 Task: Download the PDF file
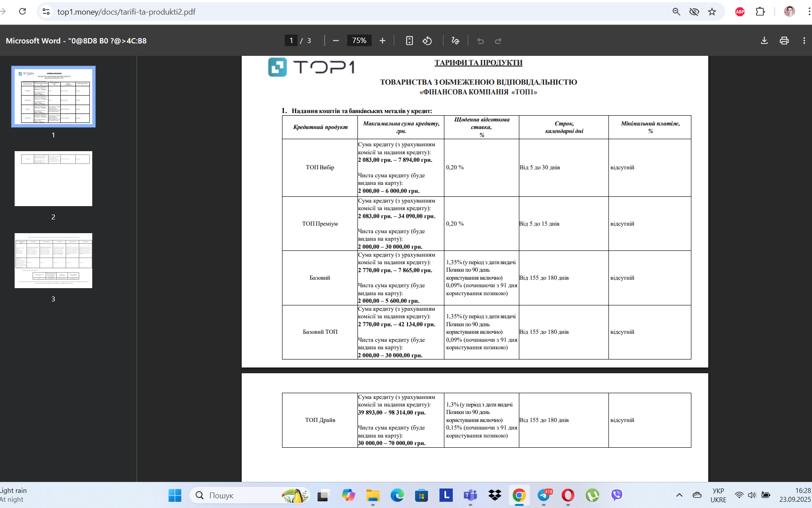point(764,41)
